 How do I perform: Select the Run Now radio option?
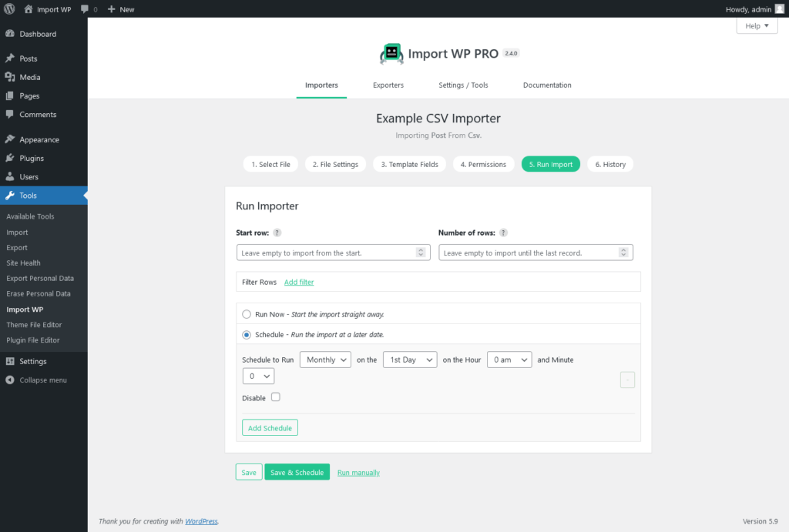click(247, 314)
